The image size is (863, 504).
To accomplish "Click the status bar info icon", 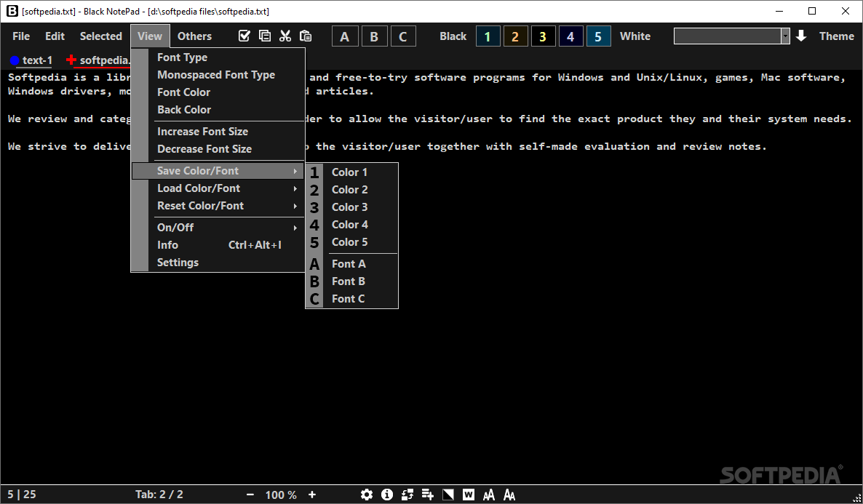I will coord(387,495).
